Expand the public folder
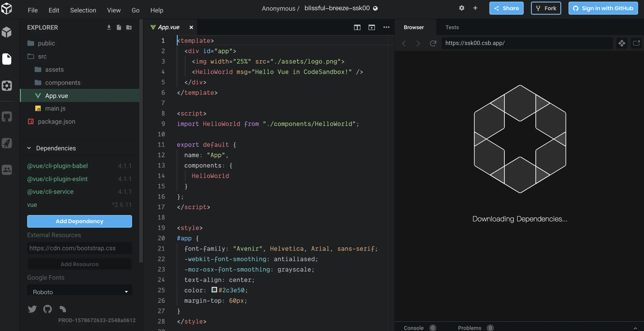 click(x=46, y=43)
